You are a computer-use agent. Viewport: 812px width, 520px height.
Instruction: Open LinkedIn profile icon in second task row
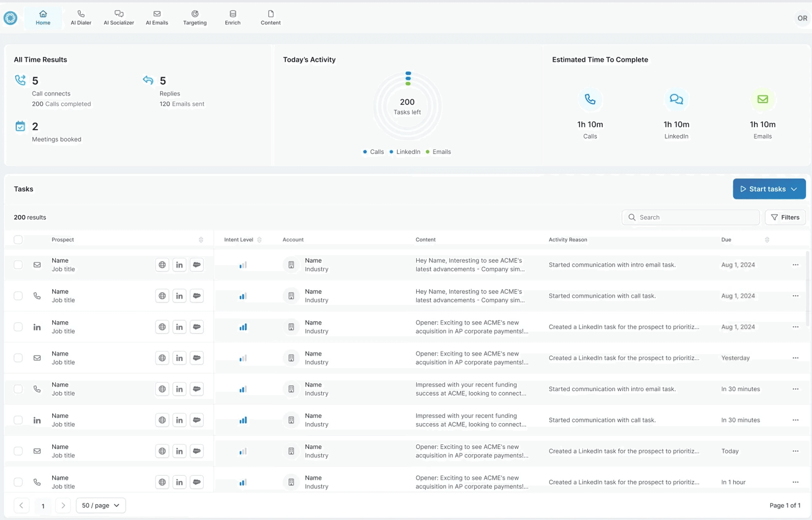coord(180,296)
